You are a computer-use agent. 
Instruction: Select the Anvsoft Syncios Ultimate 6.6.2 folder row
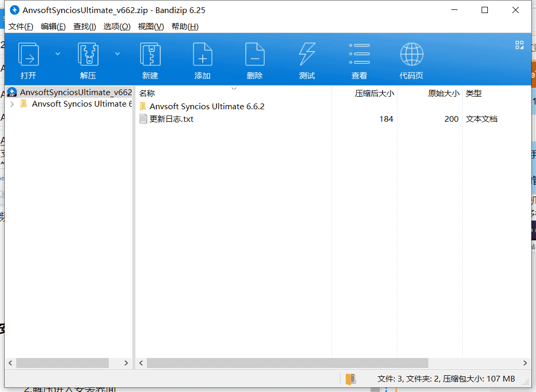tap(207, 106)
